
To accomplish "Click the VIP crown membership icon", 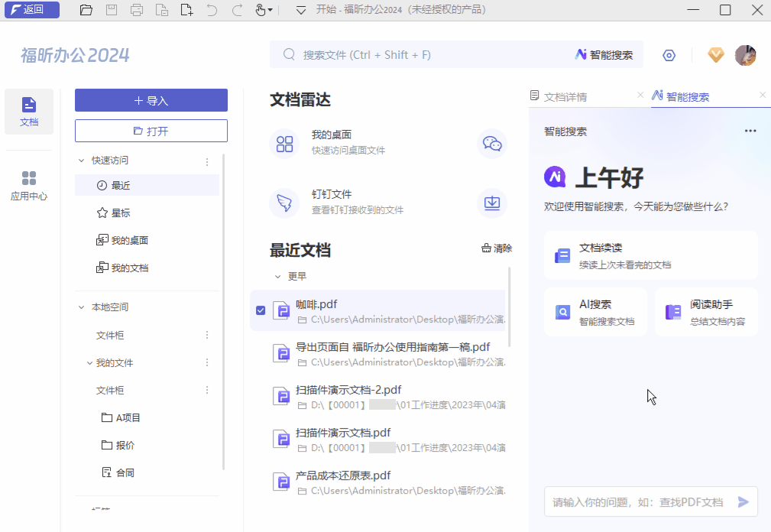I will pyautogui.click(x=715, y=55).
